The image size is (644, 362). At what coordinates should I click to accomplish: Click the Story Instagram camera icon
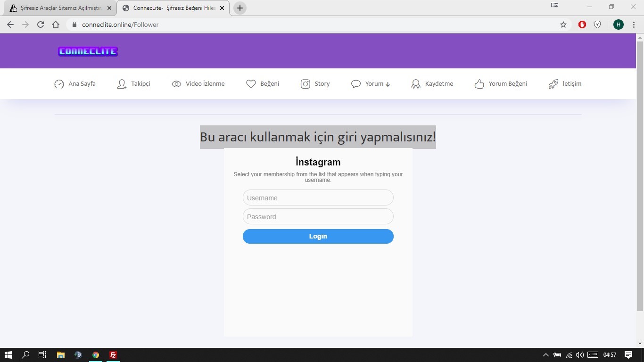click(305, 84)
